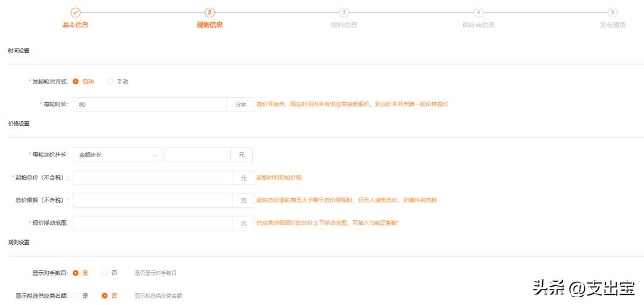The image size is (644, 305).
Task: Select 自动 for 发起轮次方式
Action: point(76,81)
